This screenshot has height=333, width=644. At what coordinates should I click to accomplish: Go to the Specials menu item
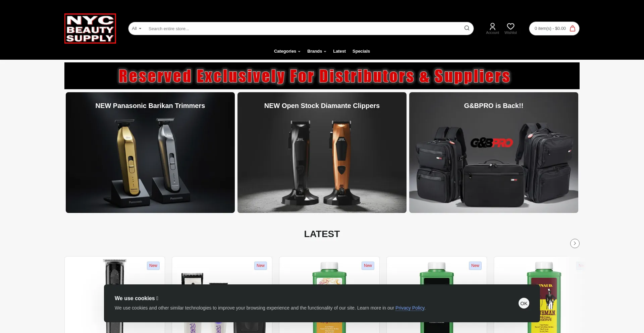point(361,51)
